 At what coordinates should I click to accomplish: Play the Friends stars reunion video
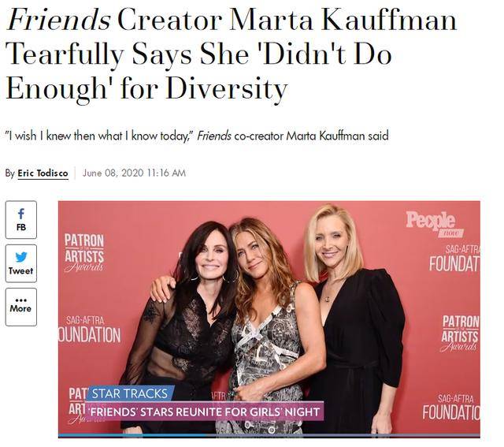click(x=269, y=318)
